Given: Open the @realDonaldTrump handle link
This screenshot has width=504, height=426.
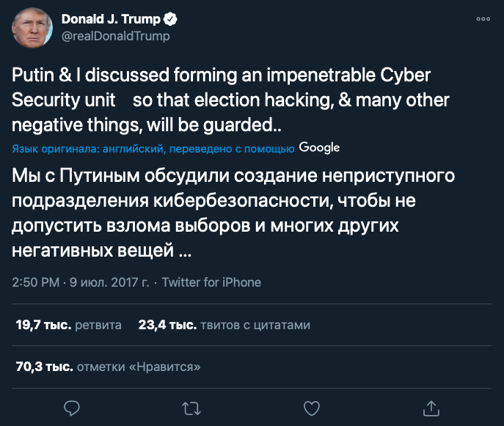Looking at the screenshot, I should [115, 36].
